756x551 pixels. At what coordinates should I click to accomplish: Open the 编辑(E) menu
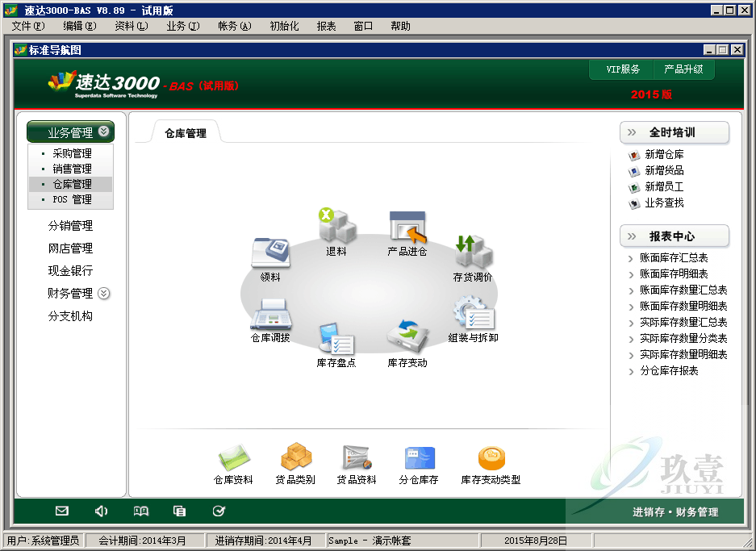click(80, 26)
